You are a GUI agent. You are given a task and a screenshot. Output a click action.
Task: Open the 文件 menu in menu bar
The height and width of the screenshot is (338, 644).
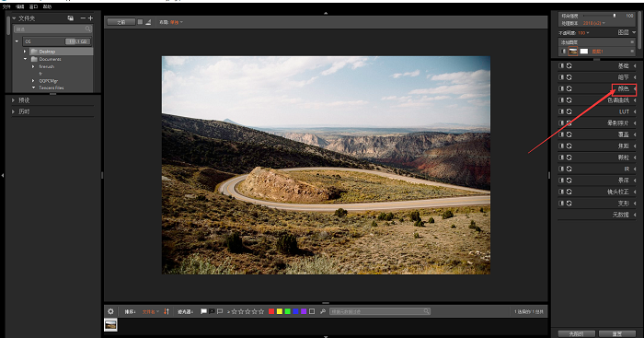tap(6, 6)
